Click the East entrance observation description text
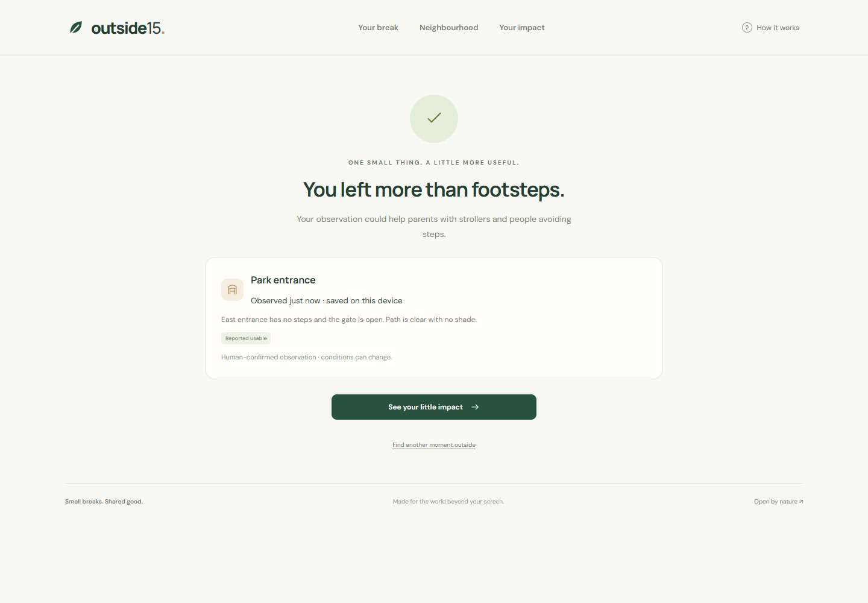The width and height of the screenshot is (868, 603). pos(349,320)
